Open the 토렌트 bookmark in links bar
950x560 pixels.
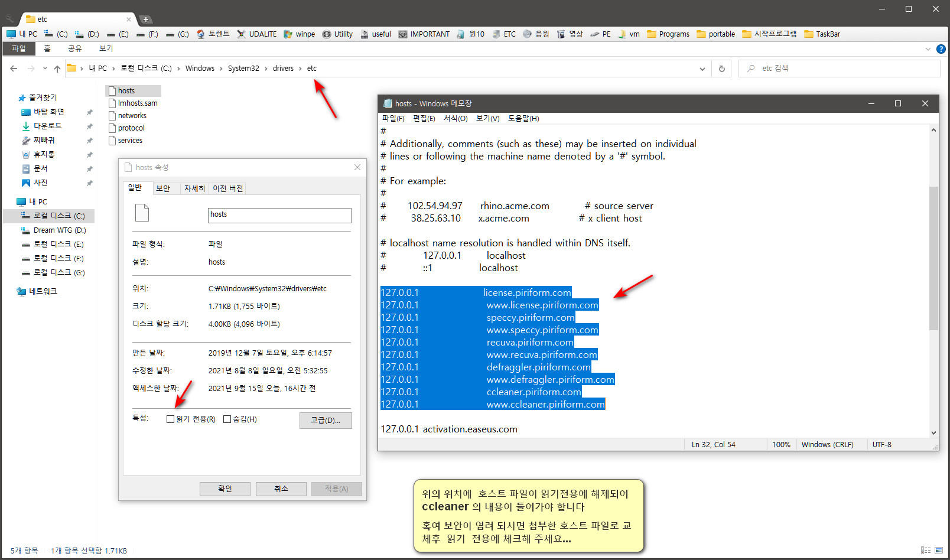[x=213, y=34]
